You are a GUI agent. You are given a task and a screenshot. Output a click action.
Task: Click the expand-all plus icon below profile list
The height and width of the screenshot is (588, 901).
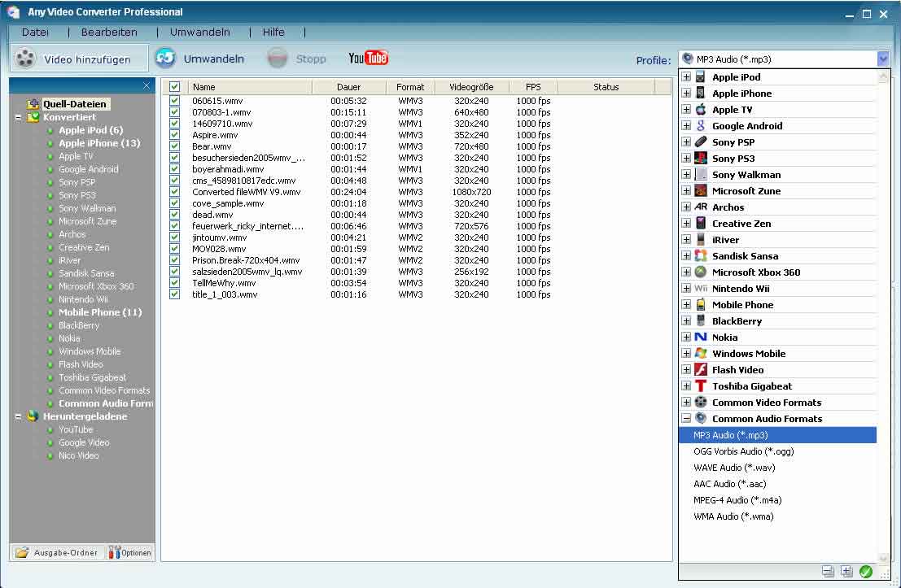click(846, 572)
